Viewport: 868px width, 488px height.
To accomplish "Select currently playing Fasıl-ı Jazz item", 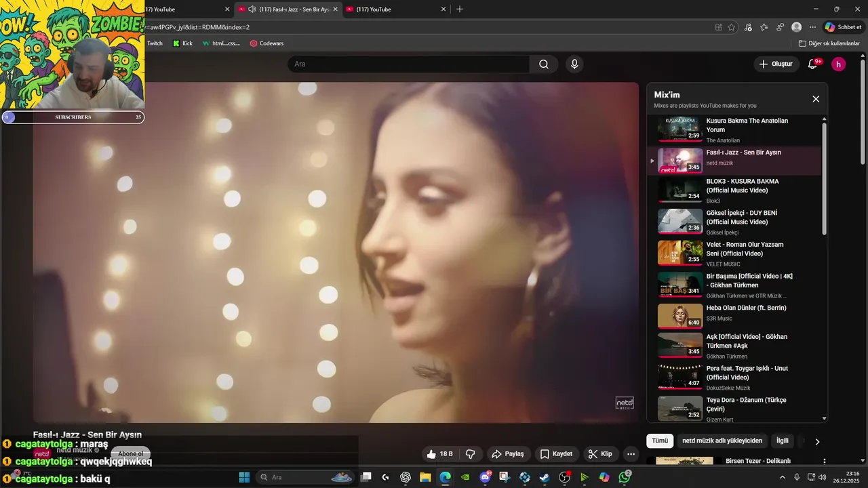I will coord(736,161).
